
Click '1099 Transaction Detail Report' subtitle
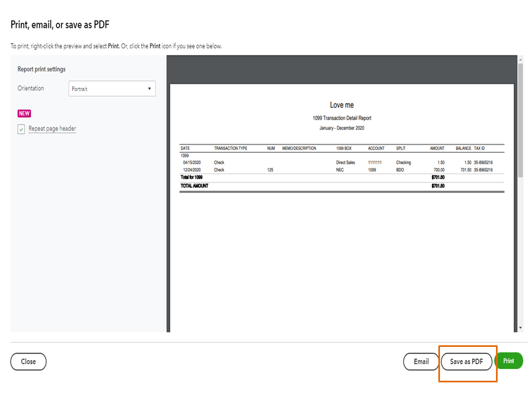[342, 118]
